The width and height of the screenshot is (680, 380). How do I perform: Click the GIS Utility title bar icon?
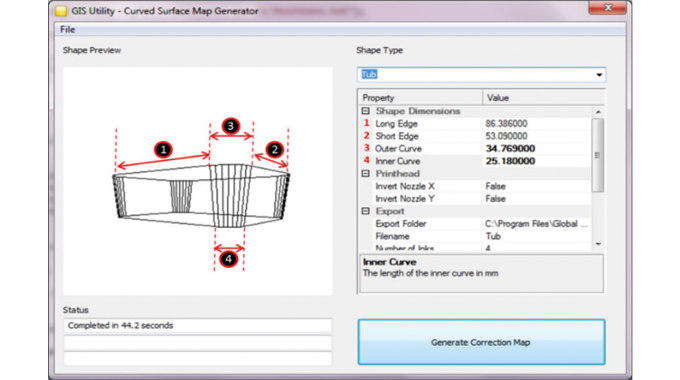click(61, 11)
